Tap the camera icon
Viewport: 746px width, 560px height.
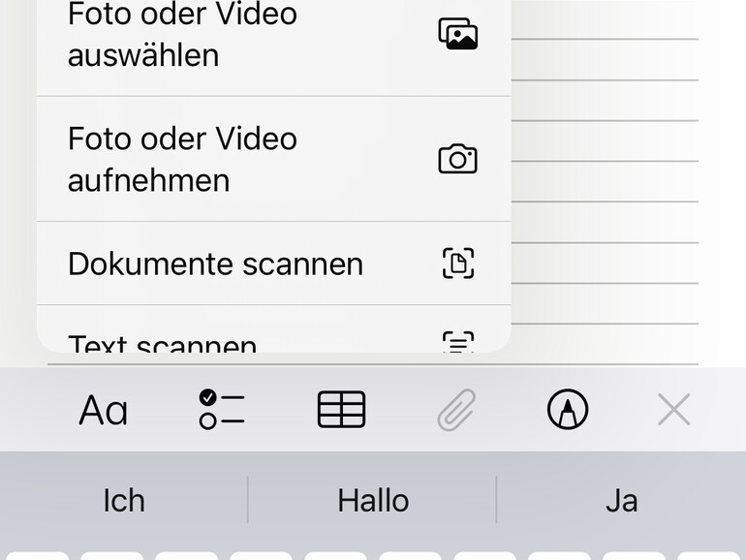tap(457, 159)
